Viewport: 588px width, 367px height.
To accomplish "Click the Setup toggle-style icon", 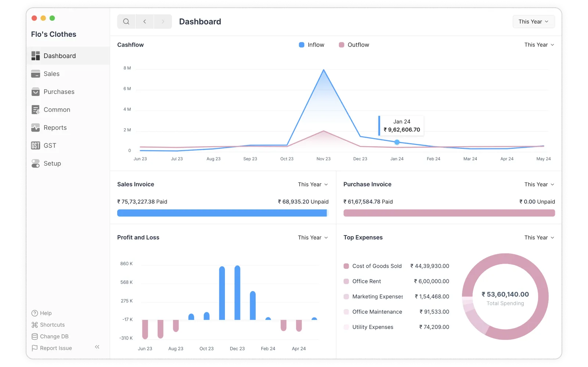I will pyautogui.click(x=36, y=164).
